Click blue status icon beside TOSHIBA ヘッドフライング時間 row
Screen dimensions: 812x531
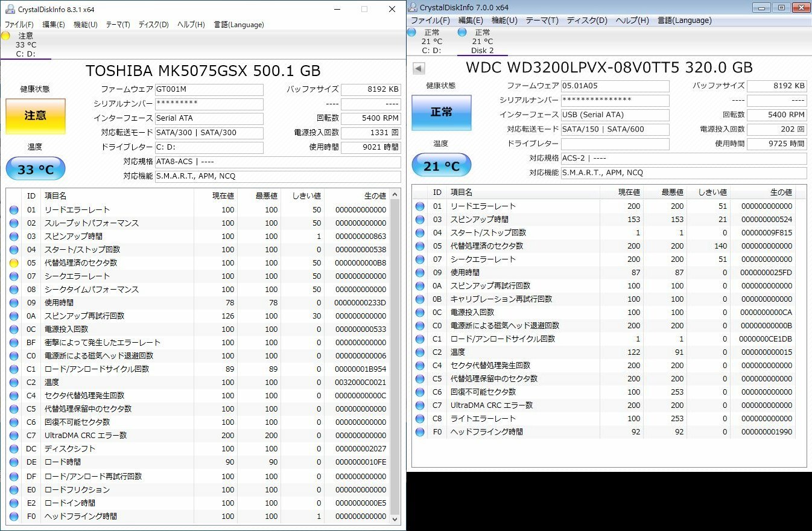(x=14, y=517)
